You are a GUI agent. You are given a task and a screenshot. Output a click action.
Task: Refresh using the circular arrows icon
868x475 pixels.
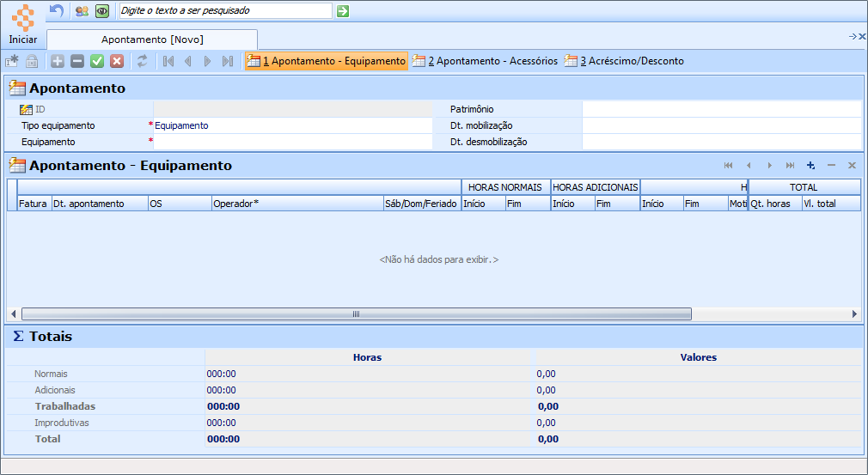tap(143, 61)
